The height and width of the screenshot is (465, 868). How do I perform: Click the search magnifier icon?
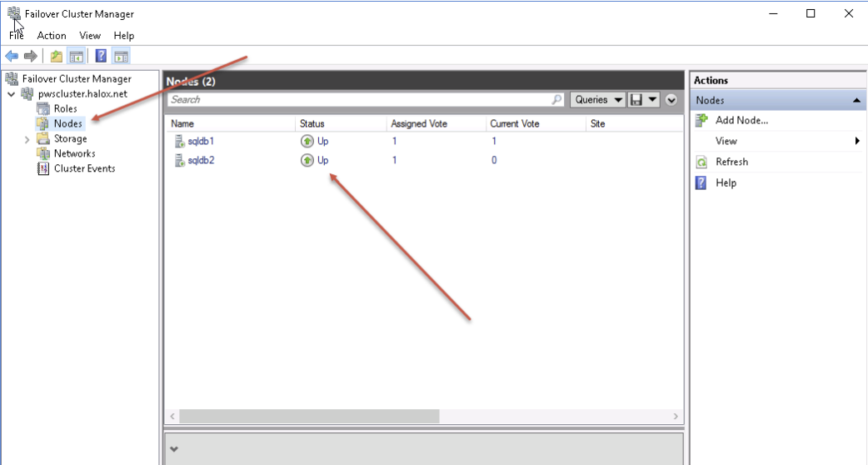point(556,100)
